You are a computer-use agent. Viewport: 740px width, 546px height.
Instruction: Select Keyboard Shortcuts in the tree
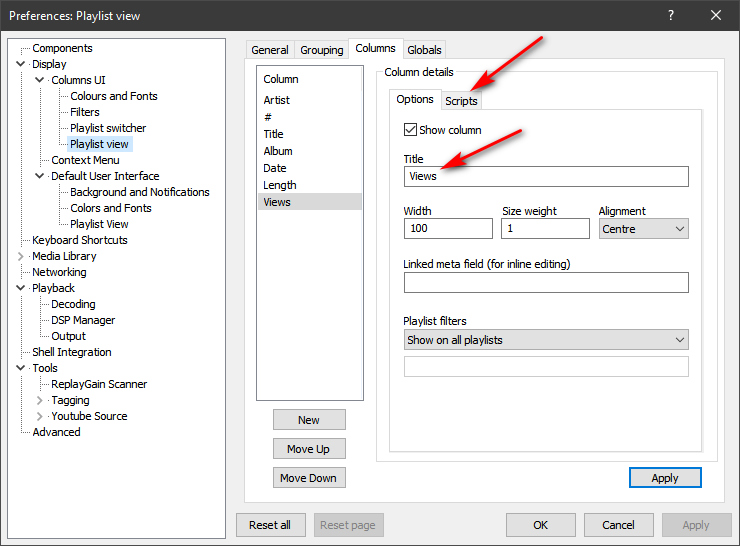pyautogui.click(x=80, y=240)
